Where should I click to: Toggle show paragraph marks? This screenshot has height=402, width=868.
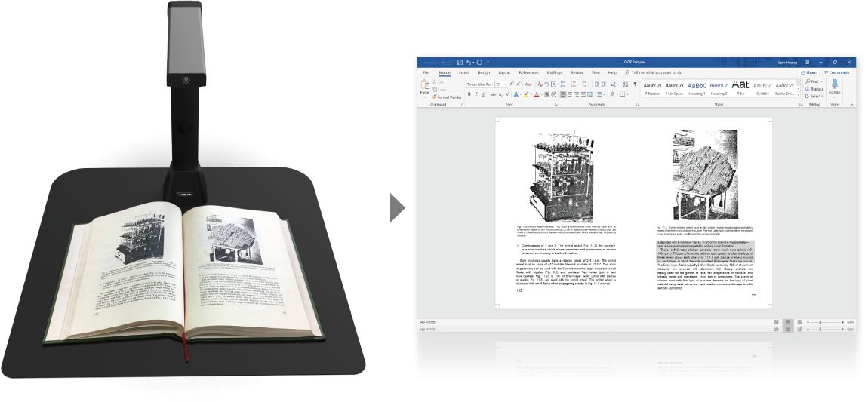(635, 84)
